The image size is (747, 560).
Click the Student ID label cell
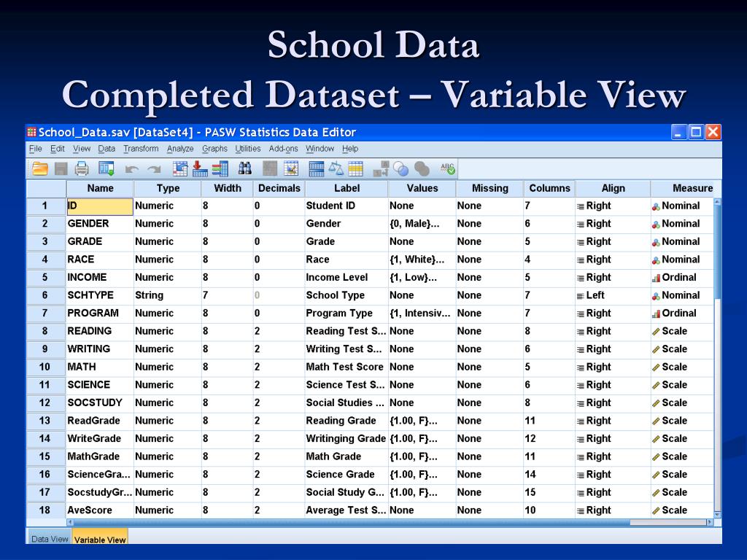(347, 206)
